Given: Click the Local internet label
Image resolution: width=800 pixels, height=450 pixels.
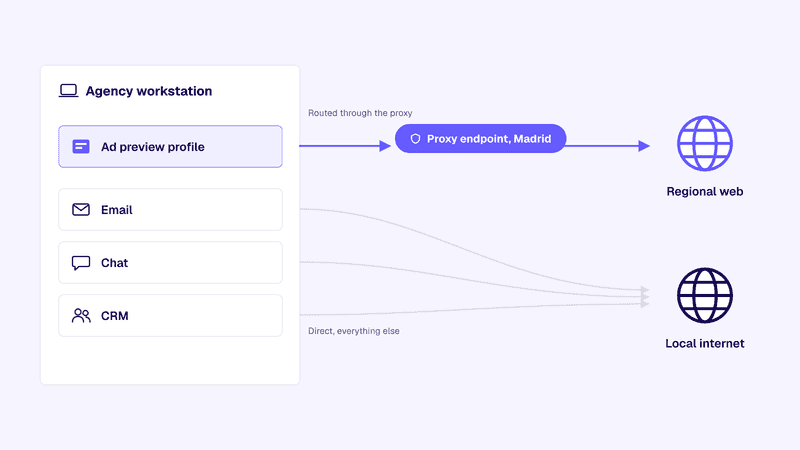Looking at the screenshot, I should point(705,343).
